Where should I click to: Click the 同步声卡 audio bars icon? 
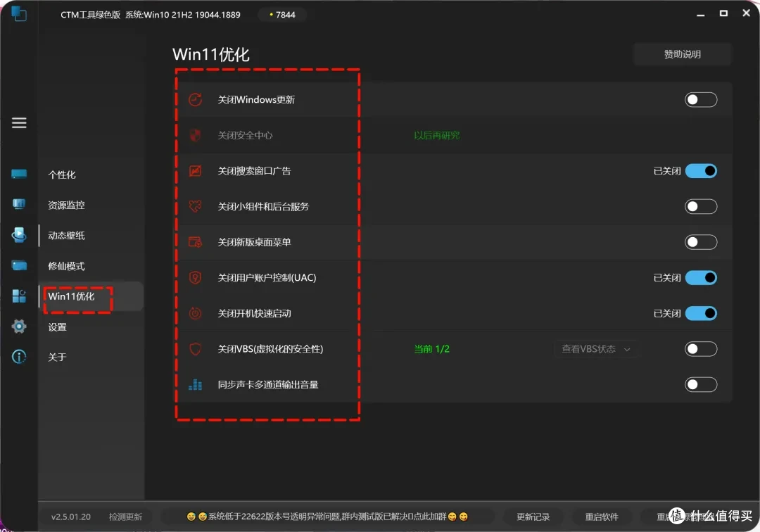(196, 385)
